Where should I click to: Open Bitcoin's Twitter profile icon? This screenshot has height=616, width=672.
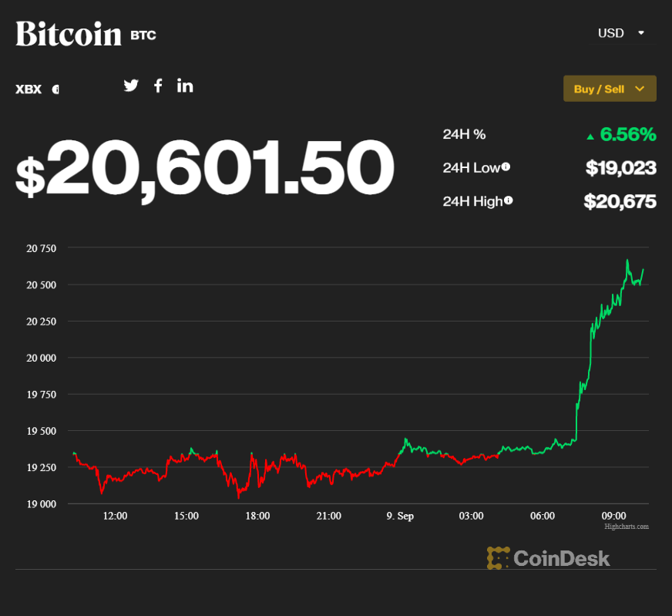(131, 85)
